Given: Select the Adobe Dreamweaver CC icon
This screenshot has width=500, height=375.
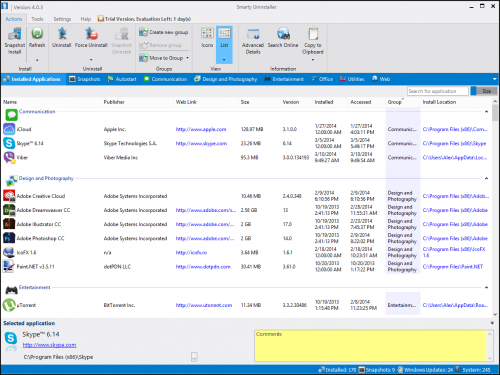Looking at the screenshot, I should [9, 210].
